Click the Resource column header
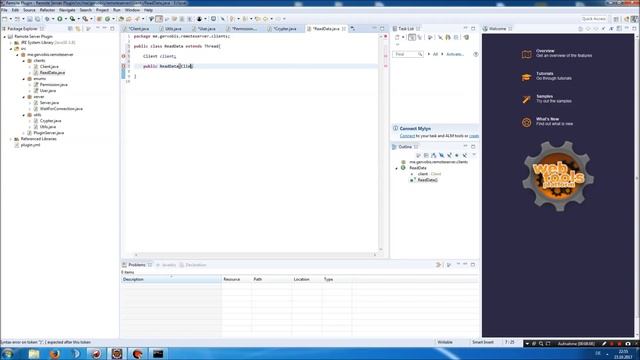Screen dimensions: 640x360 (236, 280)
